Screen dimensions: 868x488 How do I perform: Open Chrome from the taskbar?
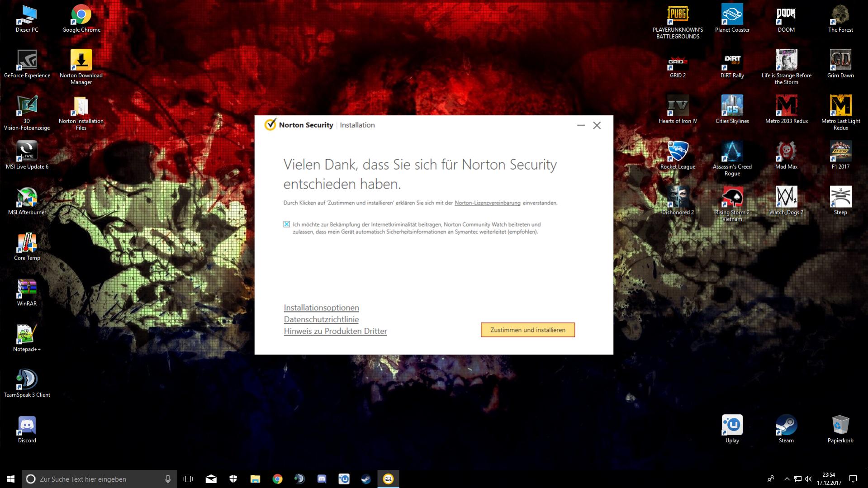coord(277,479)
